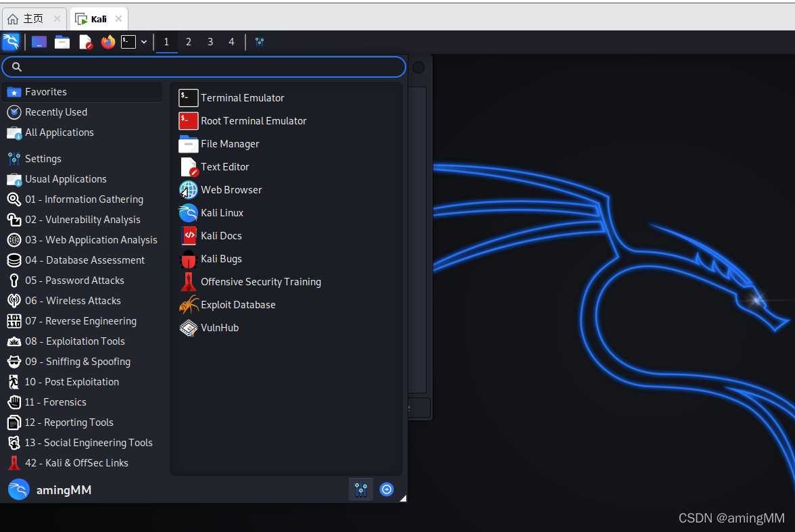
Task: Open Offensive Security Training entry
Action: pos(287,282)
